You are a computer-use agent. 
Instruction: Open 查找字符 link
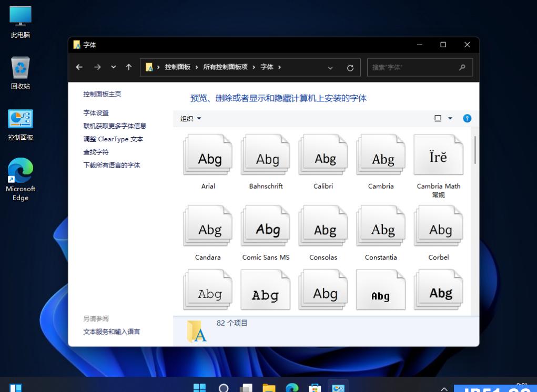click(x=96, y=152)
